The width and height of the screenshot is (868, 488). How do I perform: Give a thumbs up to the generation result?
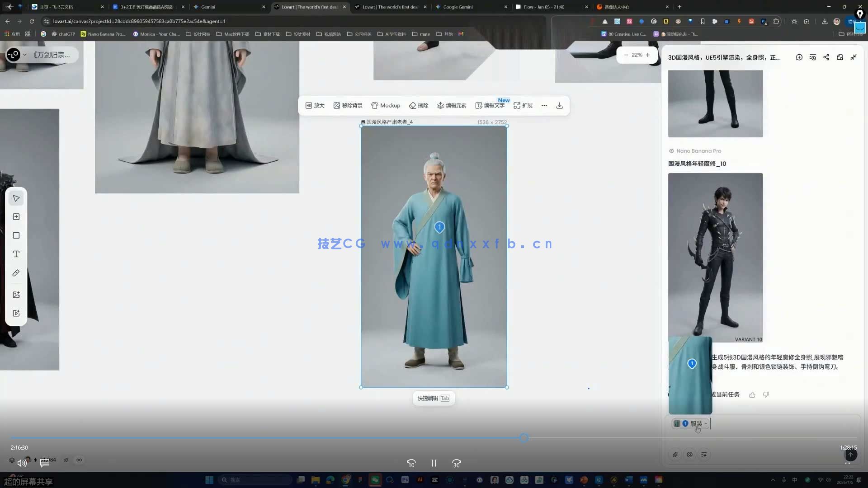coord(752,394)
